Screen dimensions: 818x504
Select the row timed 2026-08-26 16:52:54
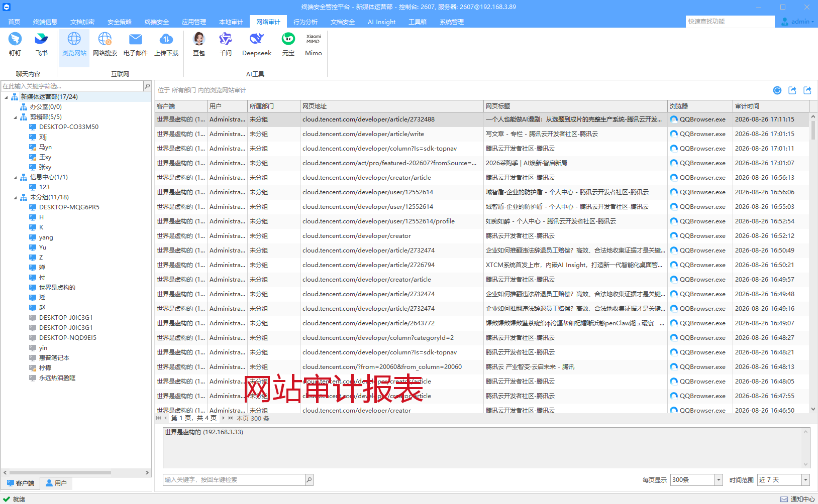(x=482, y=221)
